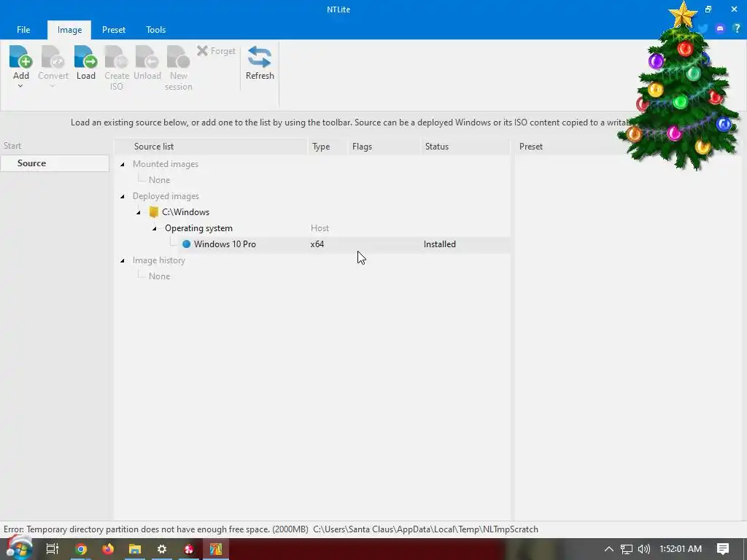Select the C:\Windows folder icon
This screenshot has height=560, width=747.
(x=153, y=212)
